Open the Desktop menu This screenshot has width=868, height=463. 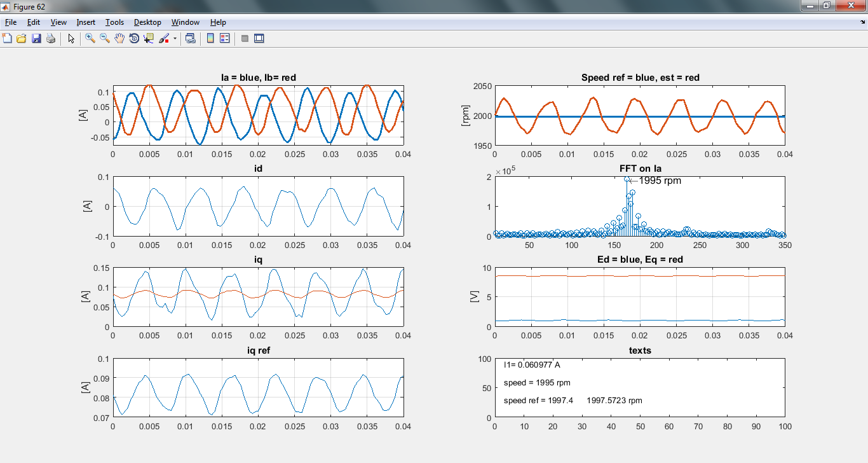click(x=147, y=22)
